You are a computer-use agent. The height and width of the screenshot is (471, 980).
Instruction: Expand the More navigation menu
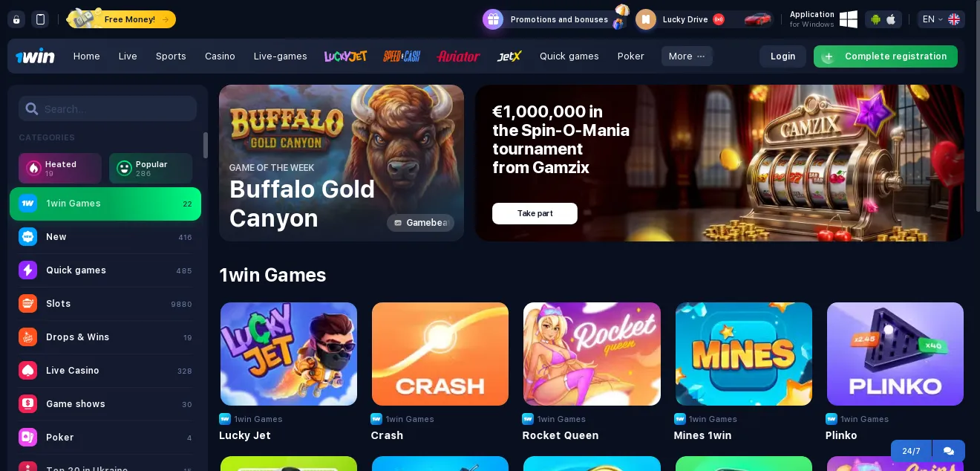click(687, 56)
